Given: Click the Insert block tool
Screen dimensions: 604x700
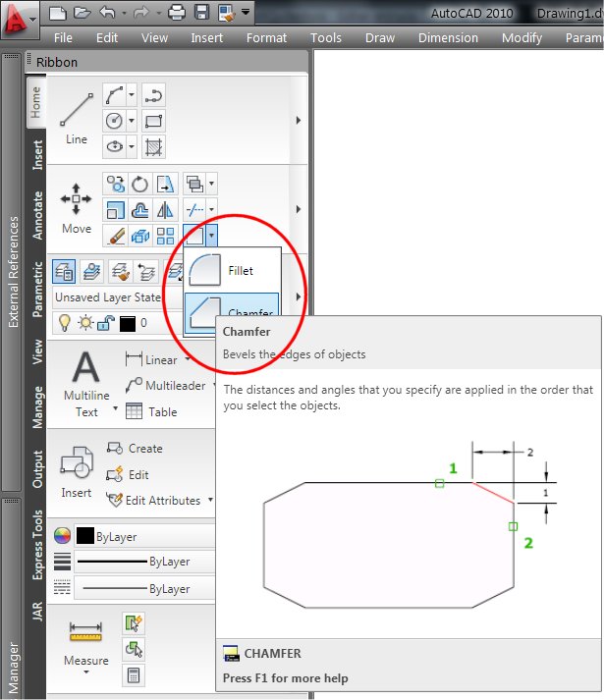Looking at the screenshot, I should 77,472.
